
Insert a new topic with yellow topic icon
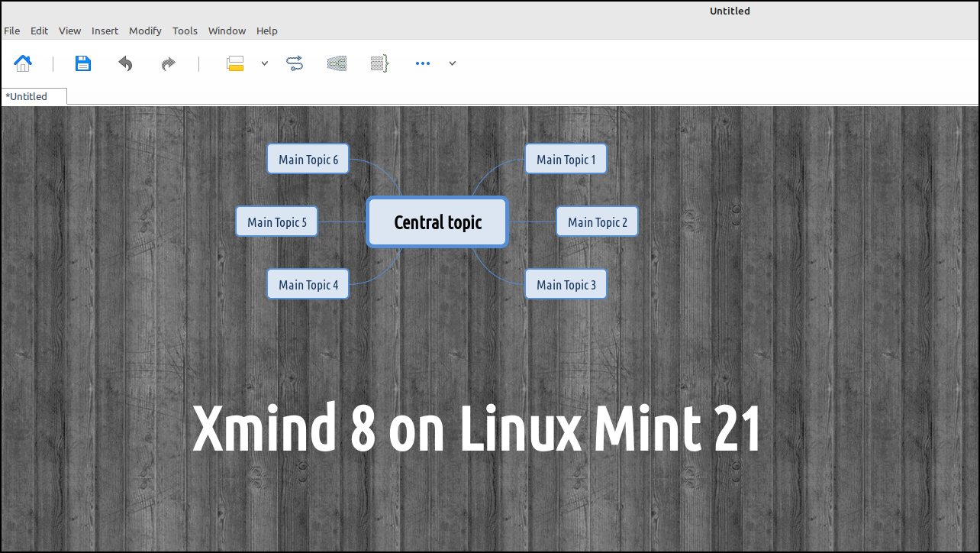pyautogui.click(x=235, y=63)
